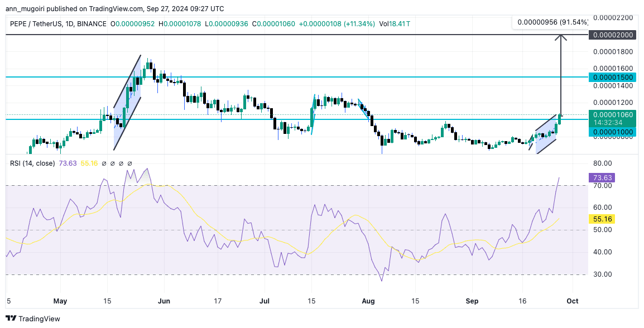Select the Sep label on the time axis
Viewport: 644px width, 328px height.
(x=472, y=301)
